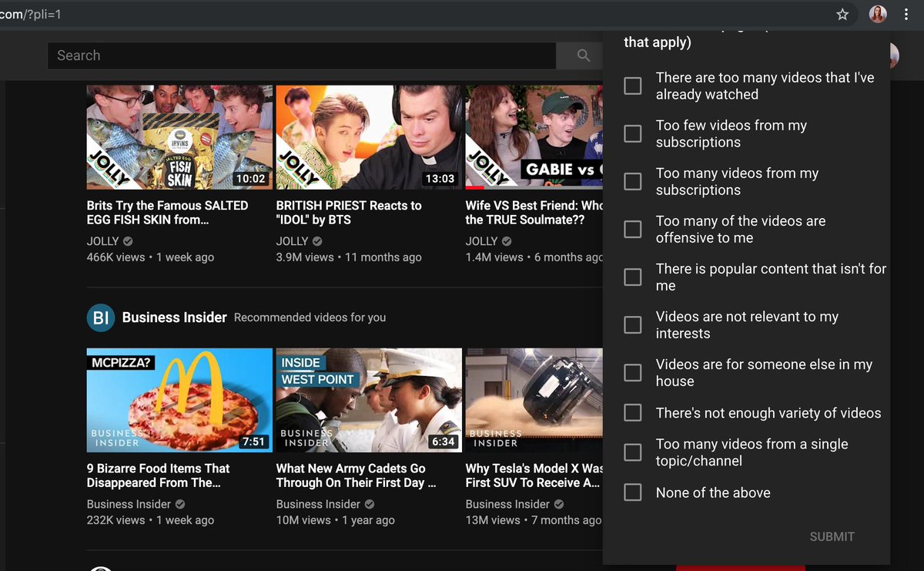Open "Why Tesla's Model X Was First SUV" title
Screen dimensions: 924x571
point(534,475)
